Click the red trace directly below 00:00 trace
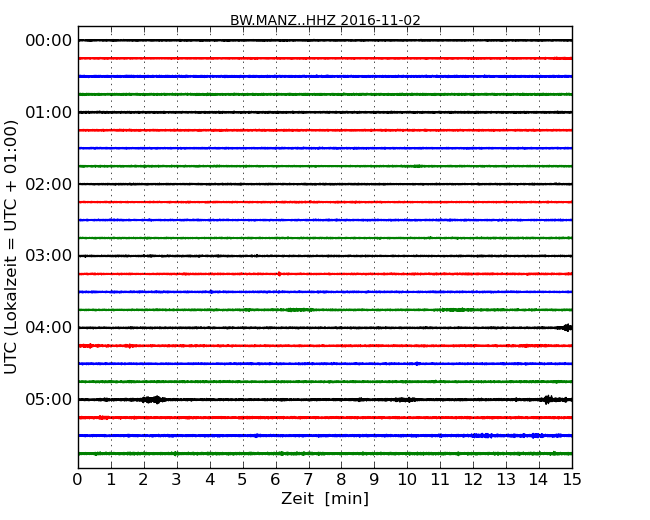 (x=325, y=58)
